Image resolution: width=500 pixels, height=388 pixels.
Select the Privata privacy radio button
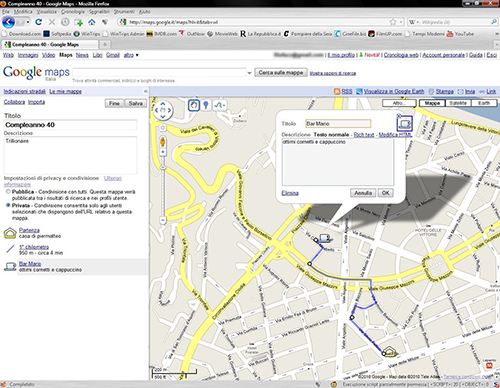pyautogui.click(x=8, y=205)
